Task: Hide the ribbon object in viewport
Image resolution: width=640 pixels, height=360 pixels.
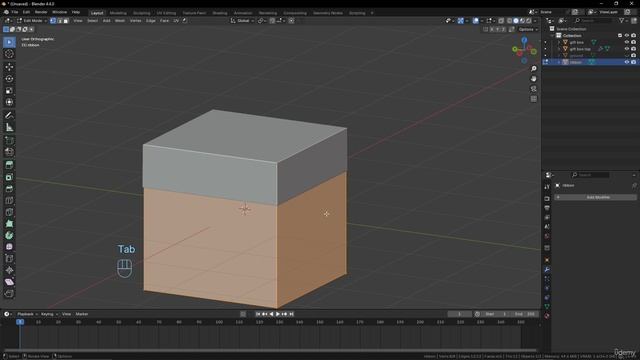Action: pyautogui.click(x=627, y=62)
